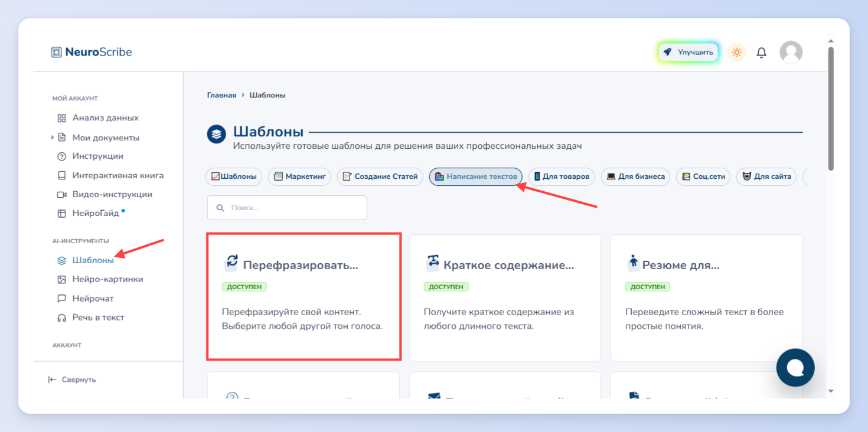868x432 pixels.
Task: Click the Шаблоны layers icon in sidebar
Action: [61, 260]
